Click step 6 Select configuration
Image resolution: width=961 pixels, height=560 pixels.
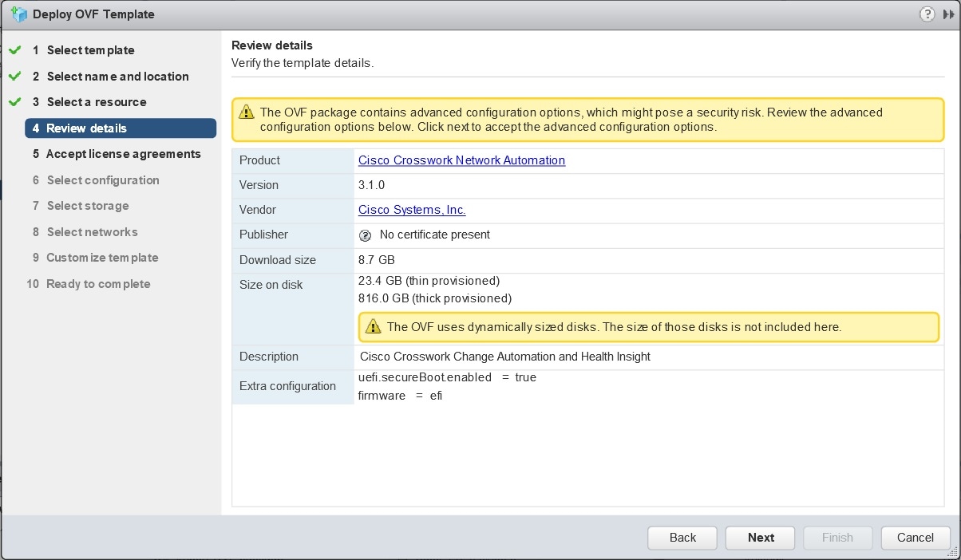click(96, 180)
